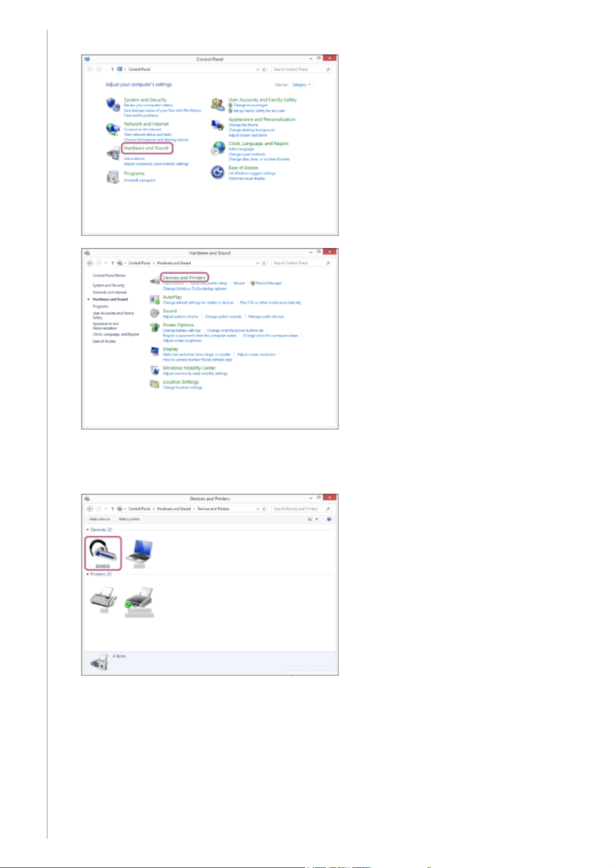The image size is (614, 868).
Task: Click Uninstall a program link
Action: 140,180
